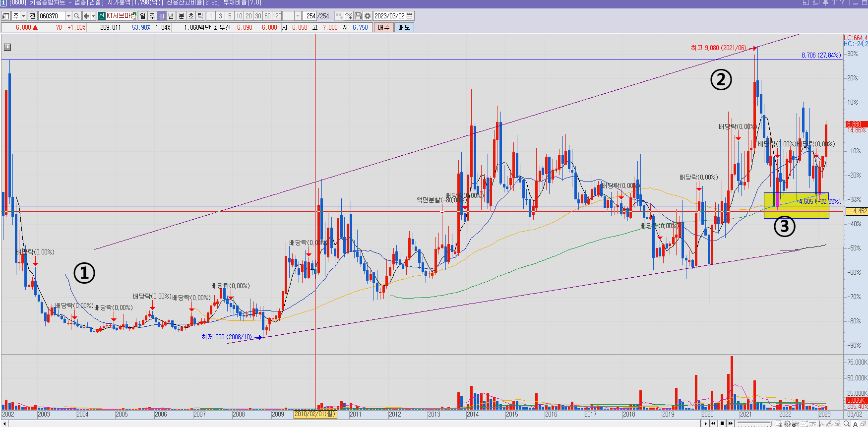Click the wave line icon at bottom
Image resolution: width=868 pixels, height=427 pixels.
(x=821, y=424)
